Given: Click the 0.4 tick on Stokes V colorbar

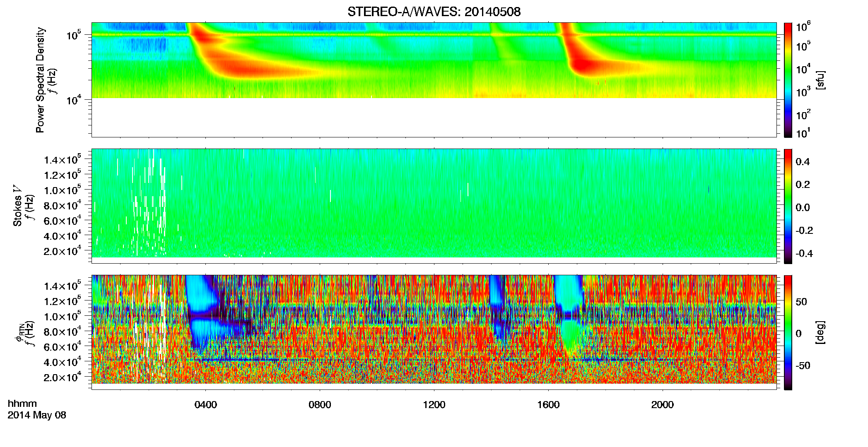Looking at the screenshot, I should (803, 162).
